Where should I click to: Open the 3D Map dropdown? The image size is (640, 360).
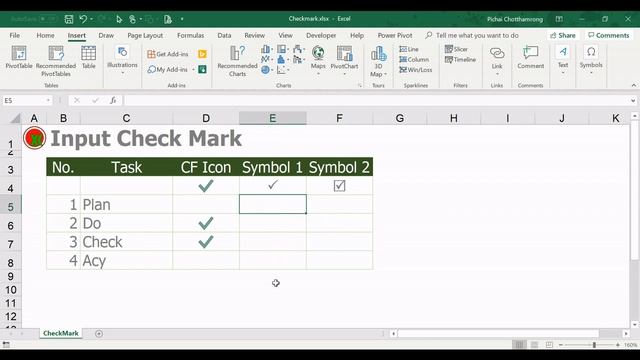378,61
